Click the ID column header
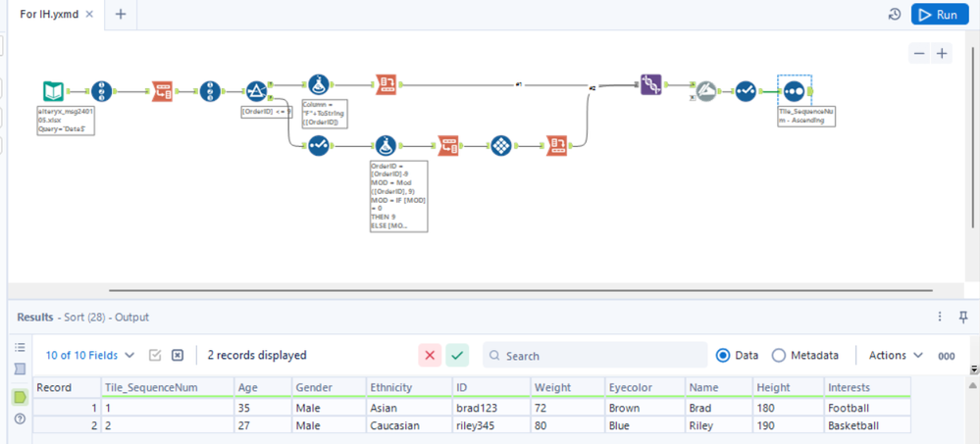 [491, 387]
